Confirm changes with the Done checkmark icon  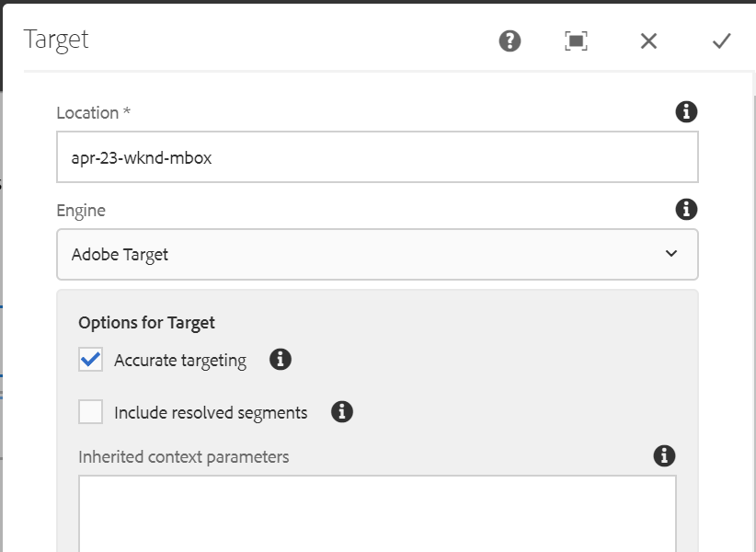pyautogui.click(x=721, y=40)
